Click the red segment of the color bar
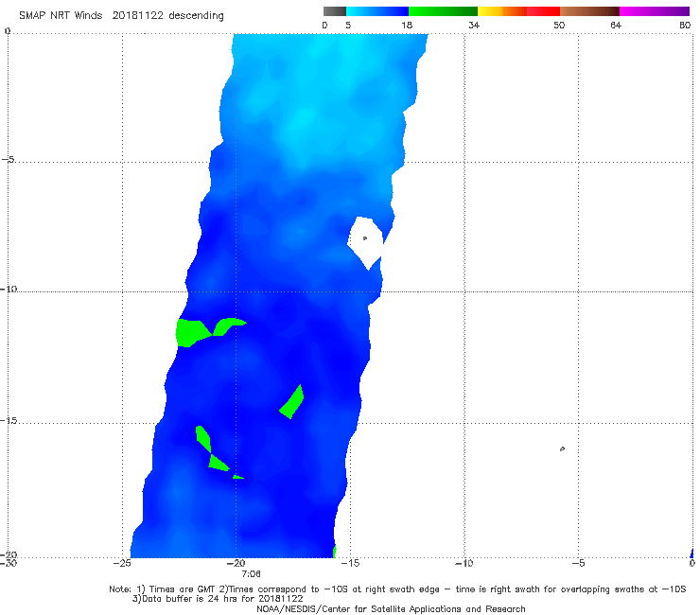Viewport: 700px width, 615px height. [x=543, y=11]
